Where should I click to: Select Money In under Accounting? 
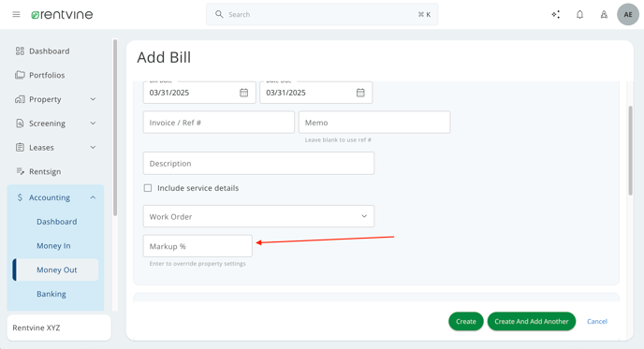click(x=53, y=245)
